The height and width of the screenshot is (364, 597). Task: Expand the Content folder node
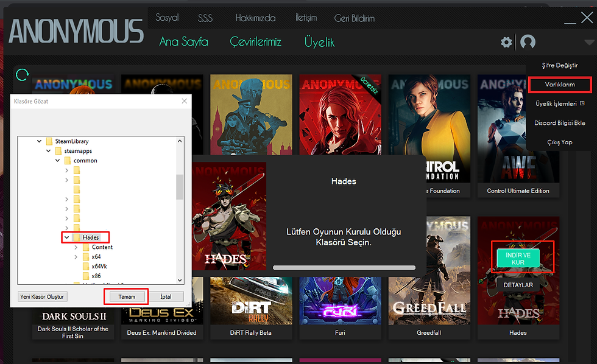(x=76, y=247)
